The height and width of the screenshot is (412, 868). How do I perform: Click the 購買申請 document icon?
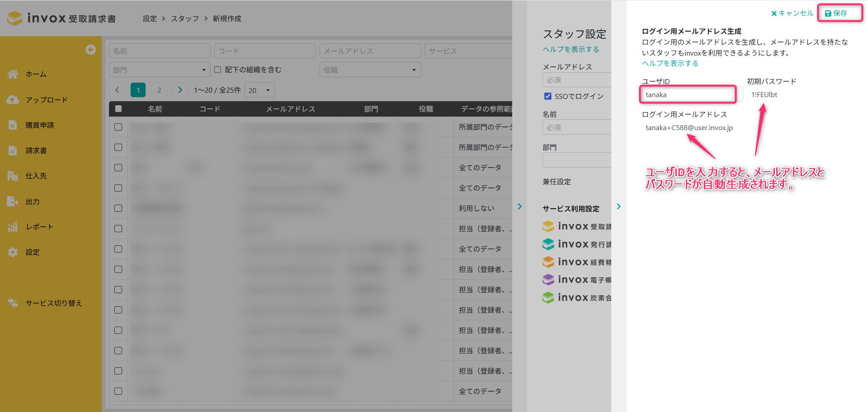pyautogui.click(x=13, y=125)
